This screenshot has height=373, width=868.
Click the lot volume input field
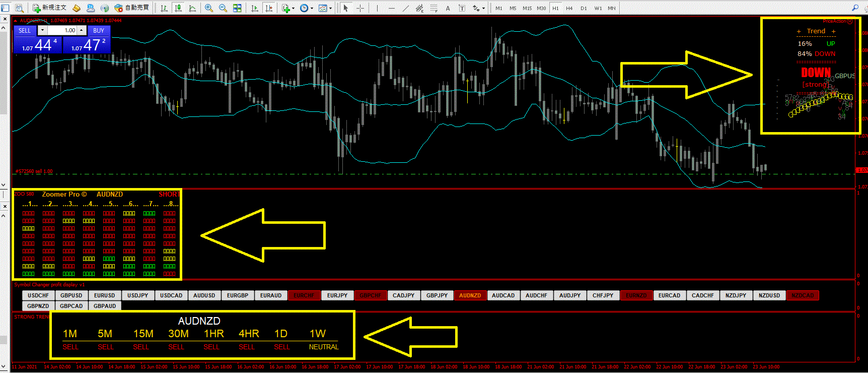tap(61, 30)
